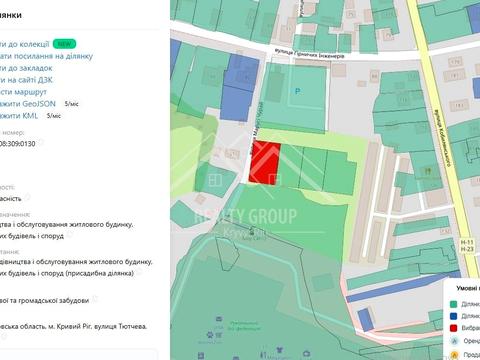Click the address text mentioning Кривий Ріг
The image size is (480, 360).
pyautogui.click(x=73, y=326)
